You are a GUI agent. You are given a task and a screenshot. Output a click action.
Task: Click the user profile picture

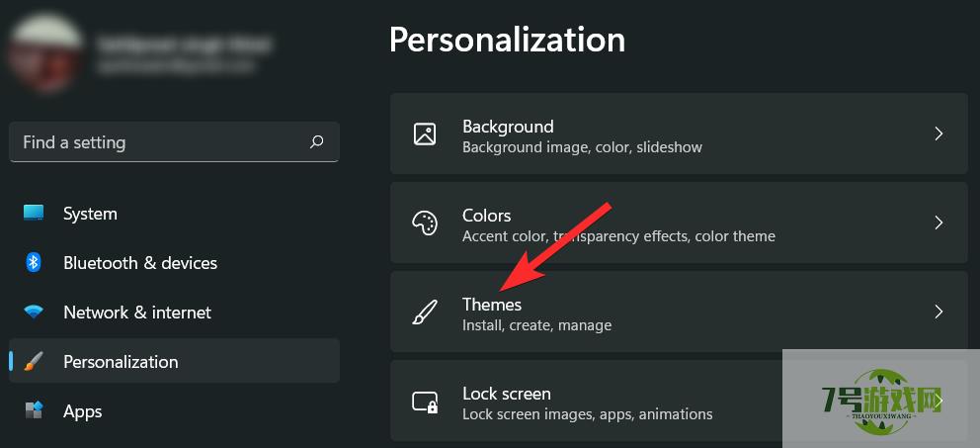point(46,53)
